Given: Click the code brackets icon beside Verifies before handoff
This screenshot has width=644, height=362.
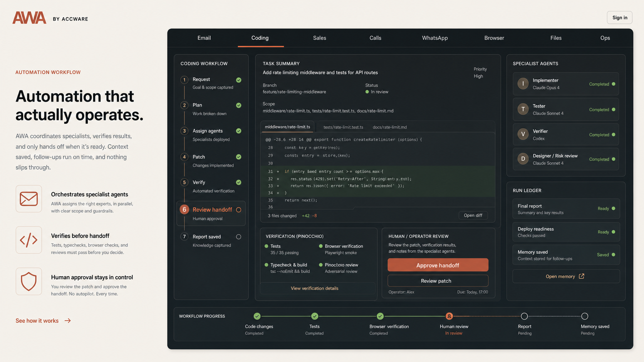Looking at the screenshot, I should pos(29,240).
